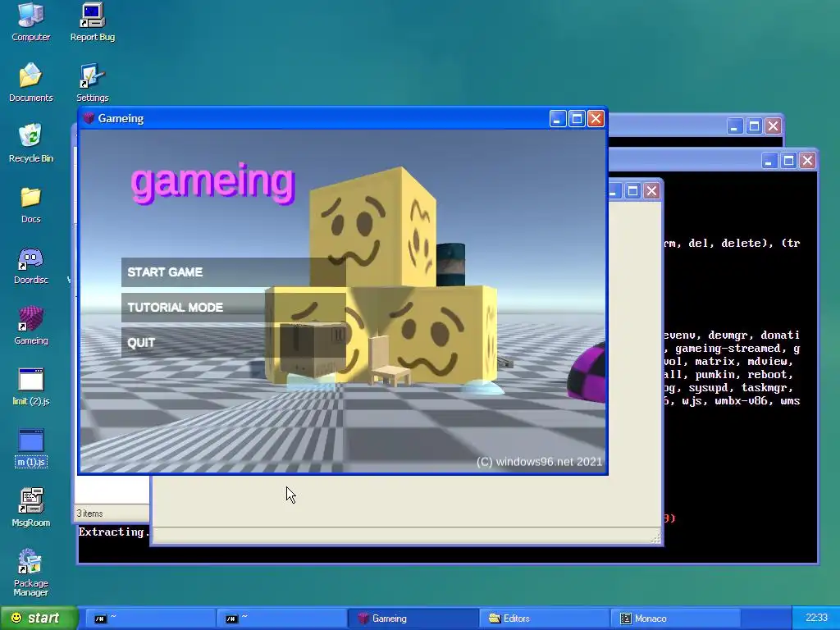The height and width of the screenshot is (630, 840).
Task: Choose TUTORIAL MODE in the game menu
Action: tap(234, 308)
